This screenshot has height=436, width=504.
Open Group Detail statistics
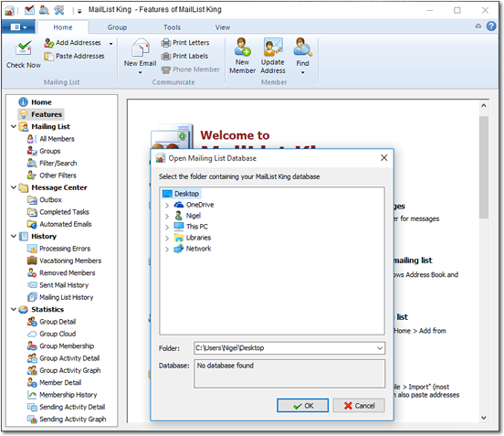point(58,322)
